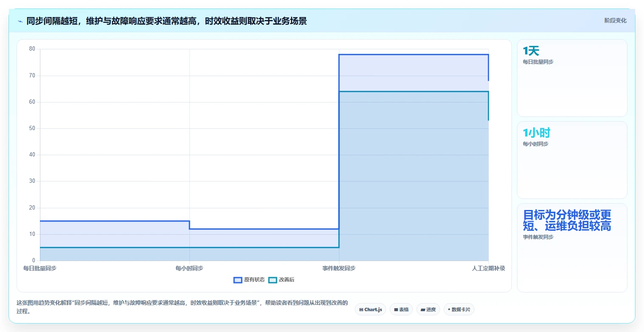The height and width of the screenshot is (332, 644).
Task: Click the 每小时同步 x-axis label
Action: pyautogui.click(x=189, y=268)
